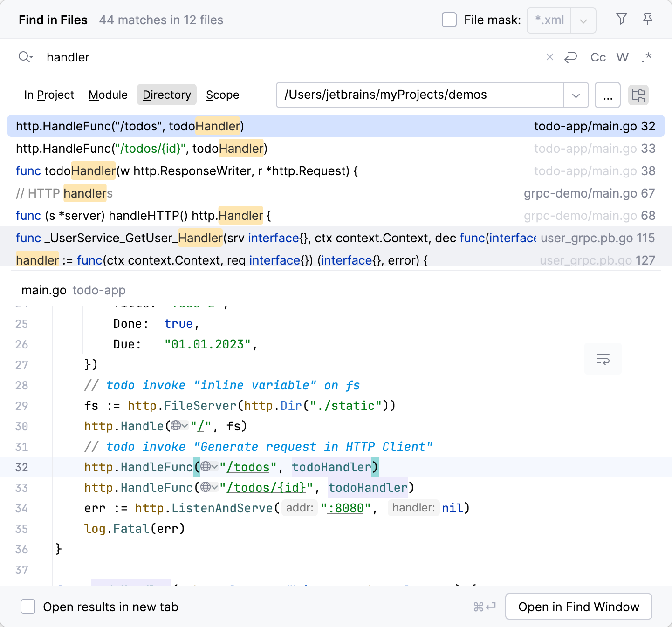Pin the Find in Files popup
The image size is (672, 627).
pos(648,19)
